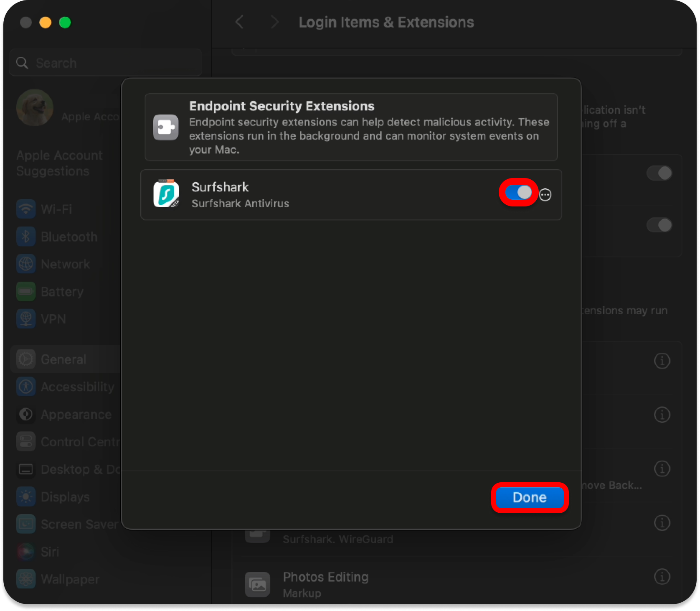Select the Network sidebar icon
Image resolution: width=700 pixels, height=611 pixels.
click(x=26, y=264)
